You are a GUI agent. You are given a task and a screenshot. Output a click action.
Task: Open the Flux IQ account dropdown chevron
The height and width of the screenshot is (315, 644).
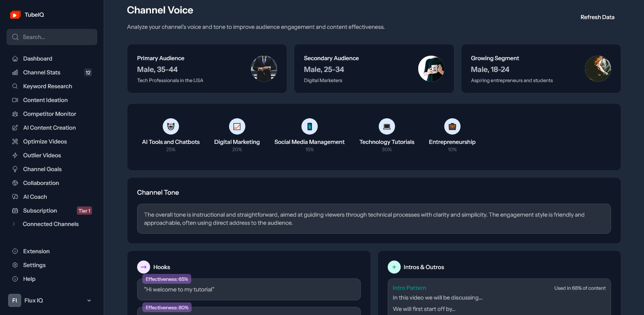pos(89,300)
